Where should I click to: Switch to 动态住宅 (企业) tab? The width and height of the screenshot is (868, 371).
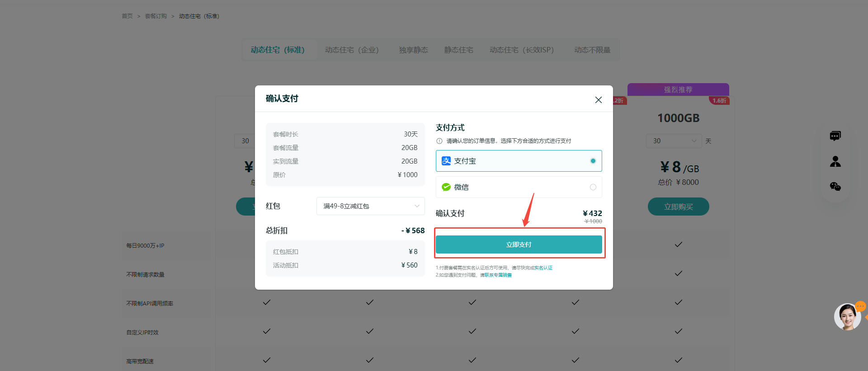[352, 50]
